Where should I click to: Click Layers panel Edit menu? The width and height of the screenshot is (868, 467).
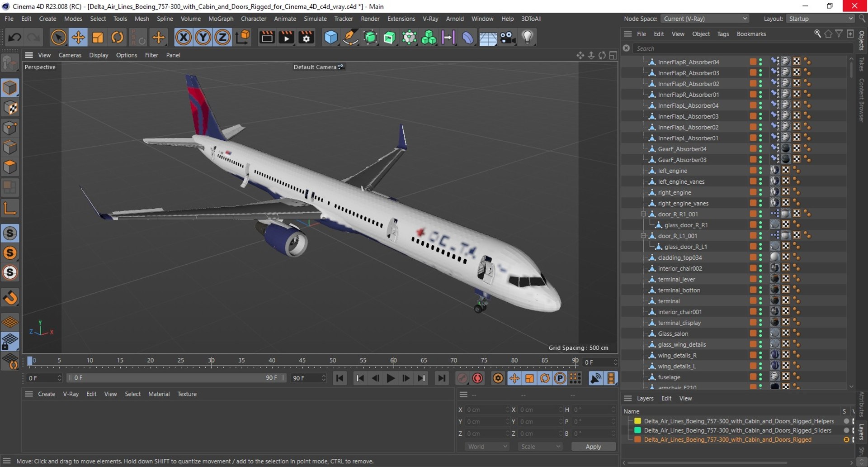pos(666,398)
